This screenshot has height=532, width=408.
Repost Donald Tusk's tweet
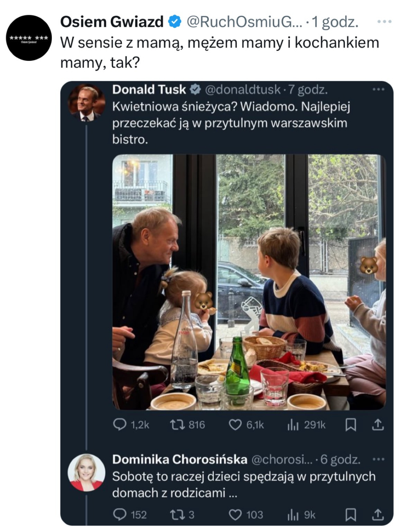click(178, 425)
